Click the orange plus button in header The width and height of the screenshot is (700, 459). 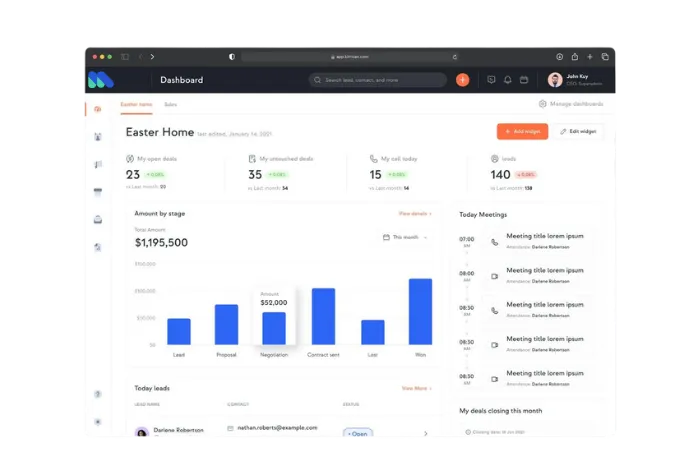(x=462, y=80)
